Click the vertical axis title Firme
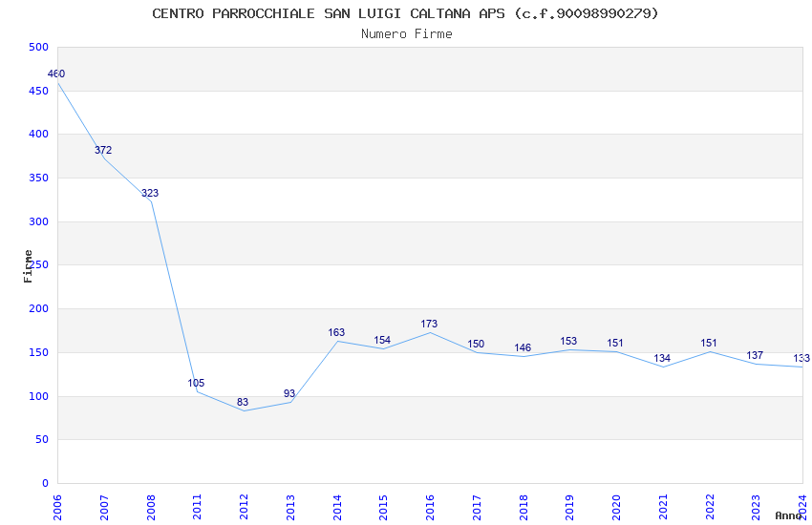Viewport: 812px width, 525px height. [x=28, y=266]
